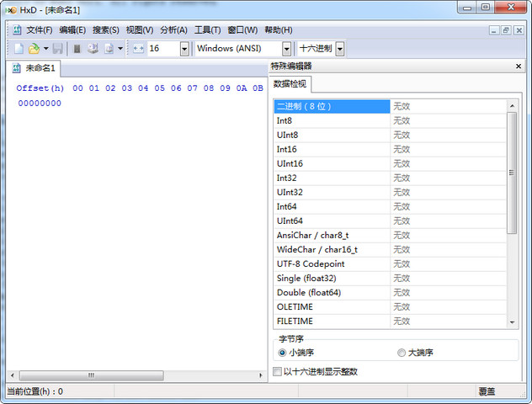Close the 特殊编辑器 panel with X
This screenshot has height=404, width=532.
(519, 66)
